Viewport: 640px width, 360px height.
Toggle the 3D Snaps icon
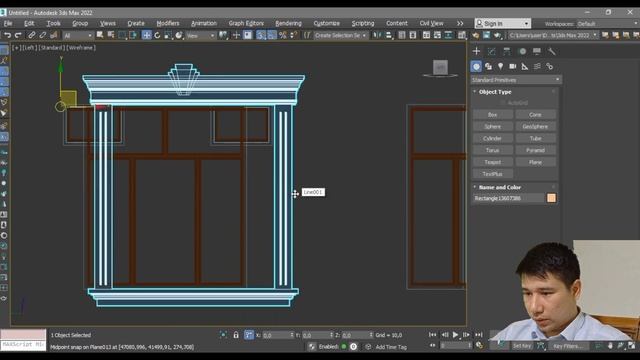click(261, 36)
